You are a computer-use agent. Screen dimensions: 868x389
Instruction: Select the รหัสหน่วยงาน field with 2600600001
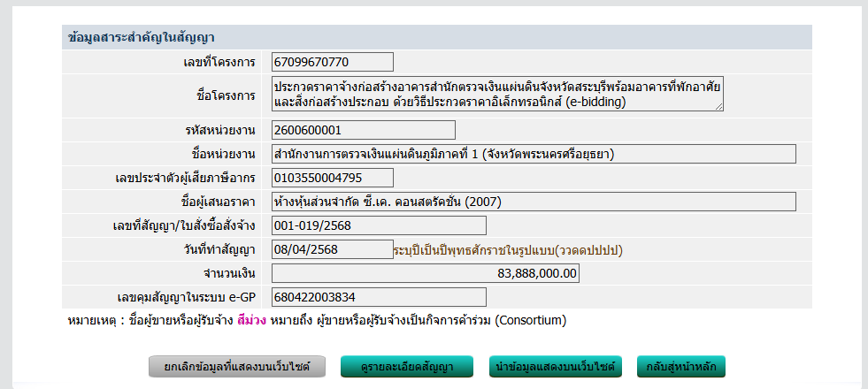point(363,130)
